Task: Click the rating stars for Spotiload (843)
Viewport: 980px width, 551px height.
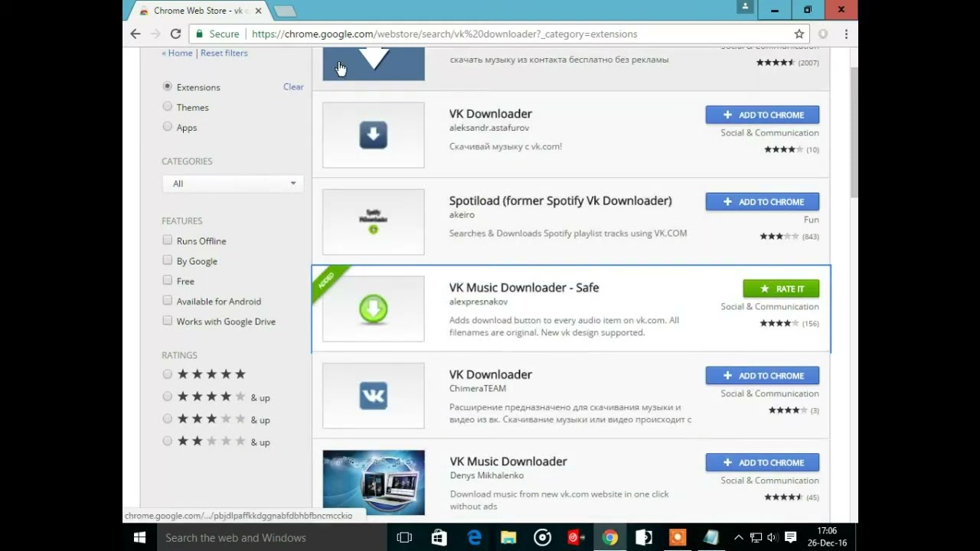Action: pyautogui.click(x=779, y=236)
